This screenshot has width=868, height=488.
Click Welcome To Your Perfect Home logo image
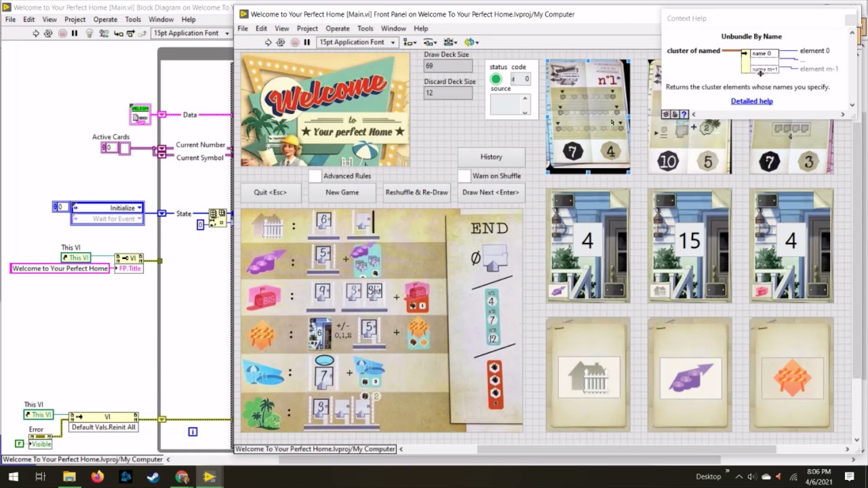pos(325,110)
